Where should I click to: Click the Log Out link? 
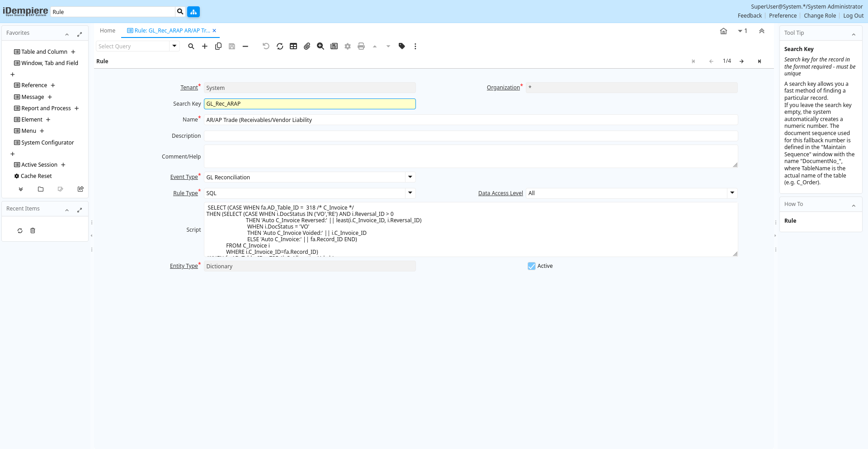coord(853,16)
